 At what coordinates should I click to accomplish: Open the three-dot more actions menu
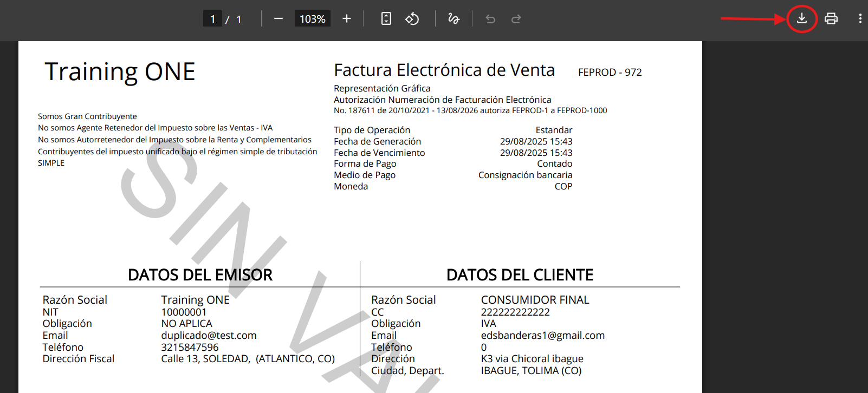[x=860, y=19]
